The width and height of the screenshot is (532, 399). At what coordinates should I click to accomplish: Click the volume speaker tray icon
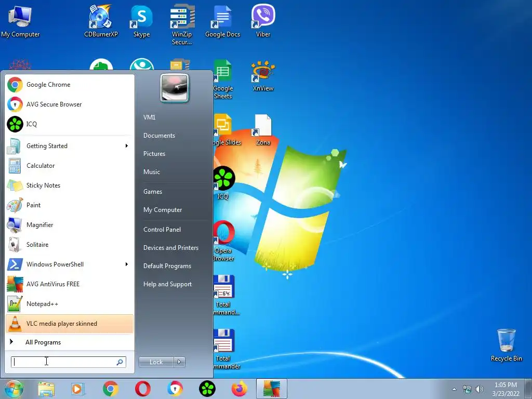pyautogui.click(x=480, y=389)
